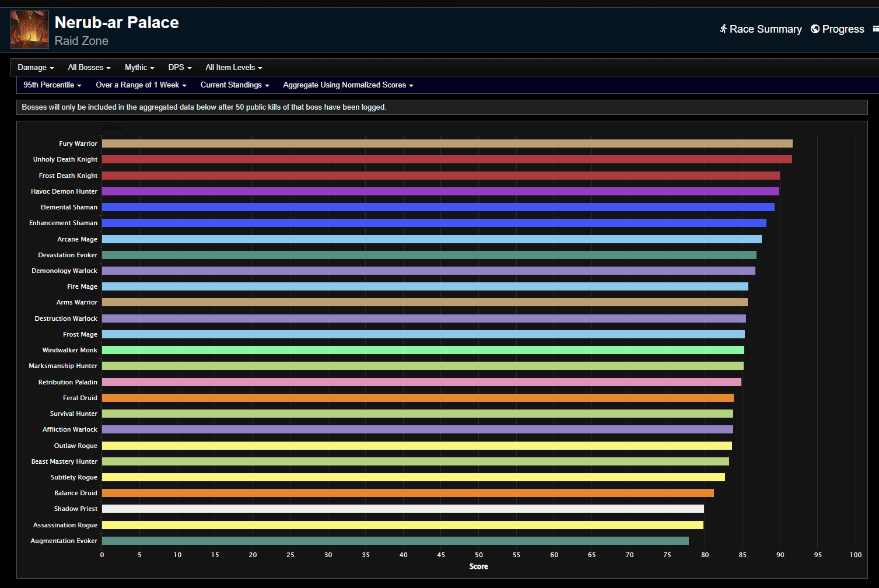Click the Shadow Priest white bar
The image size is (879, 588).
pos(403,509)
